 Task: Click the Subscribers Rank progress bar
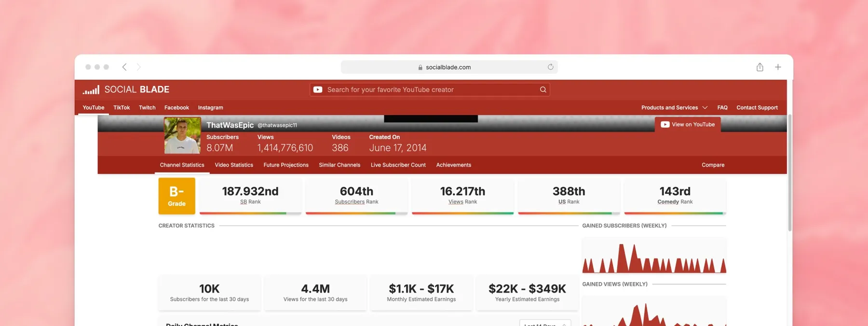[356, 213]
